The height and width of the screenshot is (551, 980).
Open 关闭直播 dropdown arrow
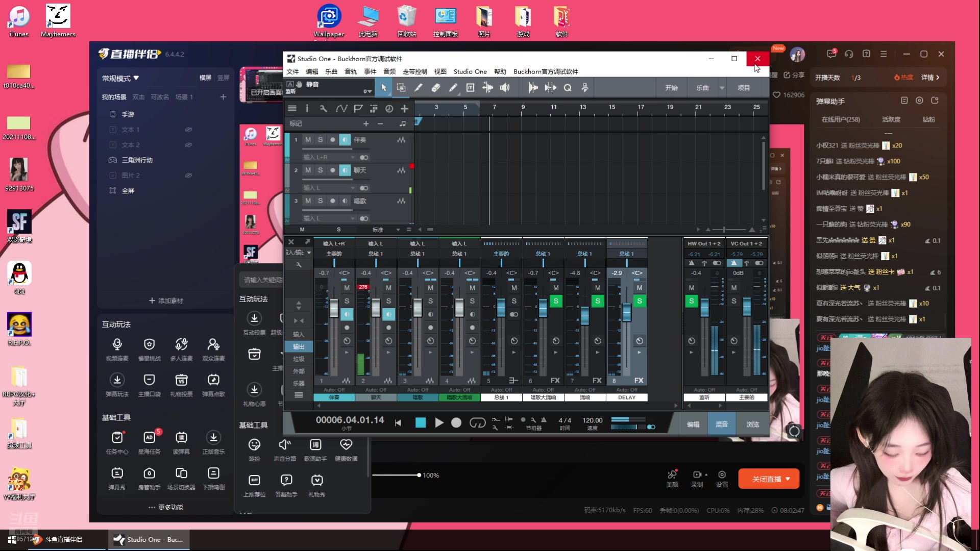pos(788,479)
